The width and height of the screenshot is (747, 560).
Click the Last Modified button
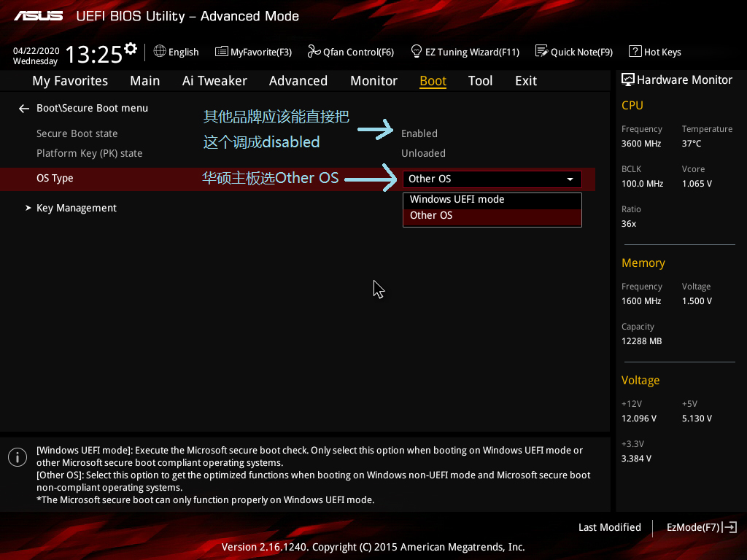pos(610,527)
